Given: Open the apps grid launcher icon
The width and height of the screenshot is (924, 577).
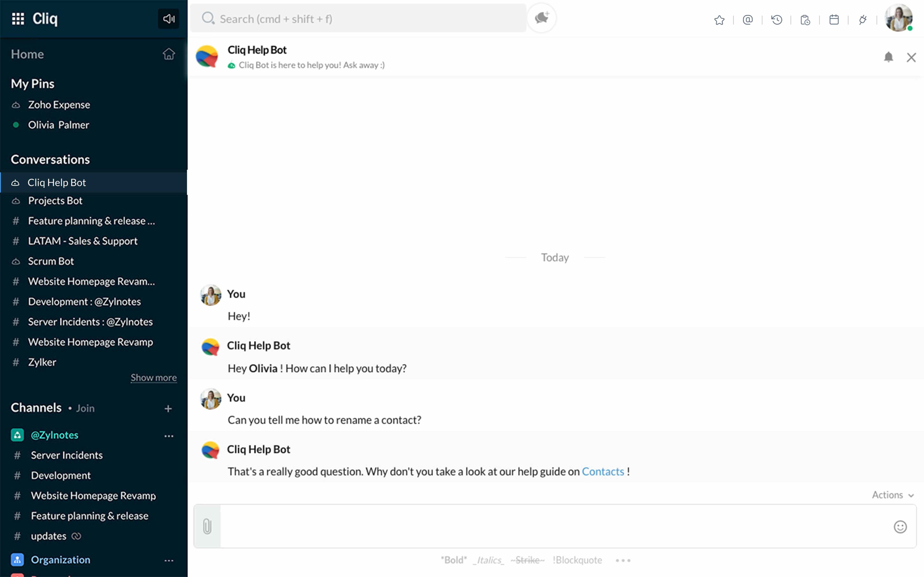Looking at the screenshot, I should [x=18, y=18].
